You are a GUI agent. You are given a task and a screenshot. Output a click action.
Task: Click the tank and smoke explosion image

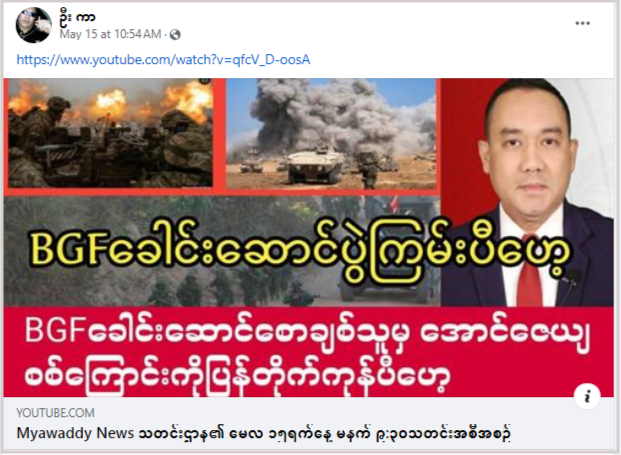tap(331, 133)
